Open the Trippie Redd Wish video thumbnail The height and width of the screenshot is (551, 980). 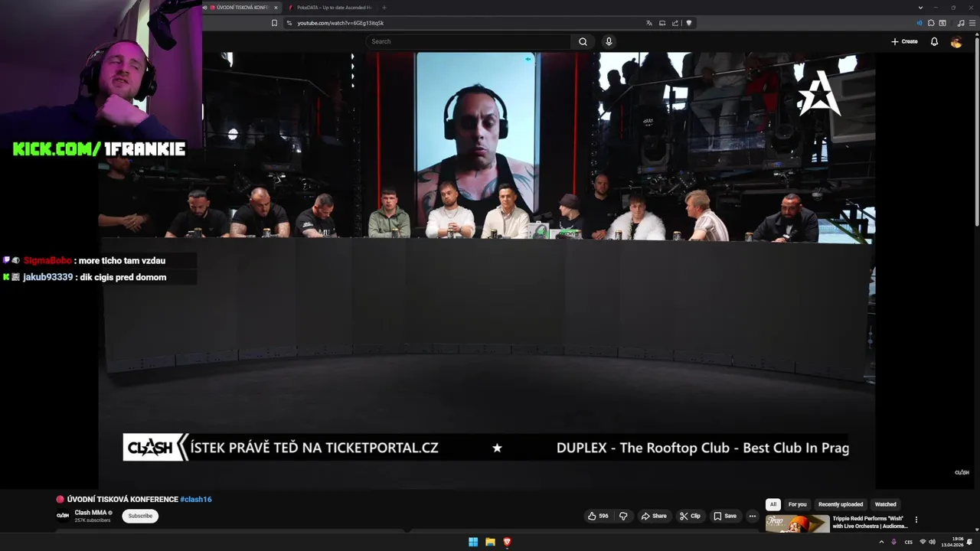(797, 523)
